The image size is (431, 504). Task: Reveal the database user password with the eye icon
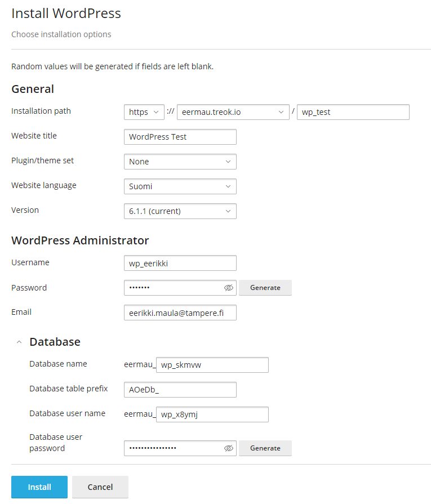tap(228, 448)
